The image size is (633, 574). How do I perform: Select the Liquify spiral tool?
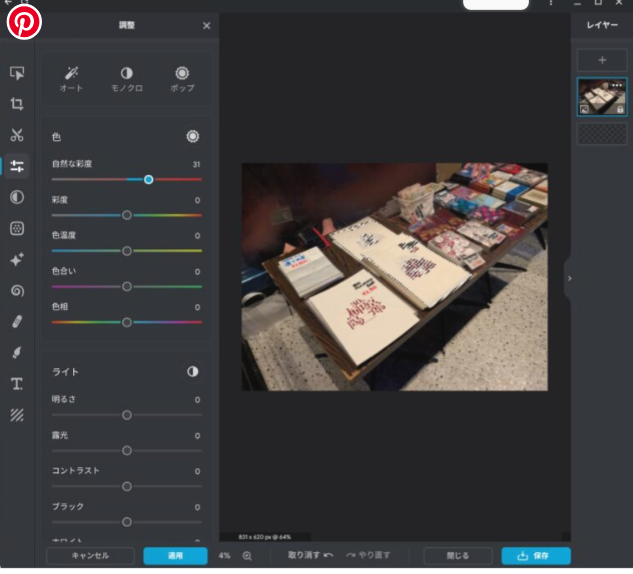point(17,290)
